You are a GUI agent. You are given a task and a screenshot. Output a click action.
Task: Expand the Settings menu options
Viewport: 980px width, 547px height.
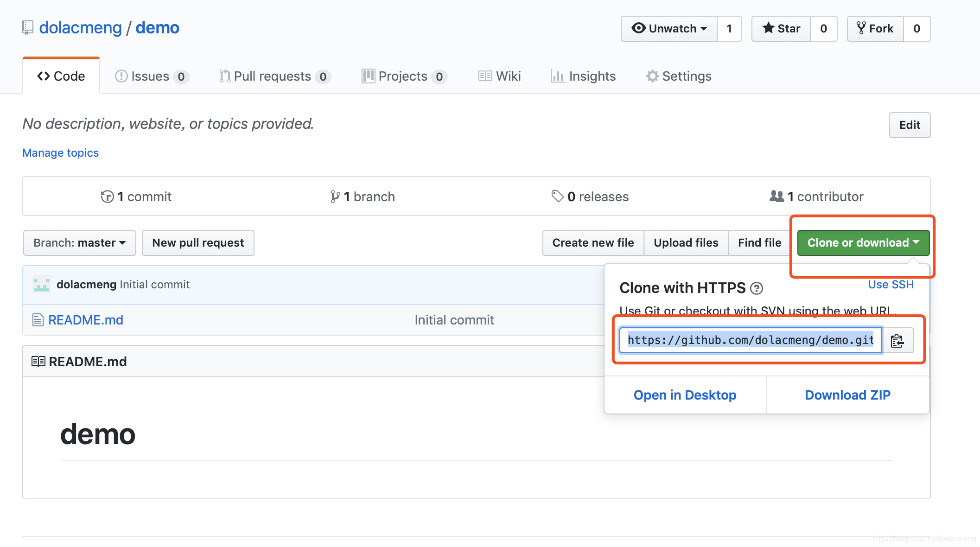pos(678,76)
